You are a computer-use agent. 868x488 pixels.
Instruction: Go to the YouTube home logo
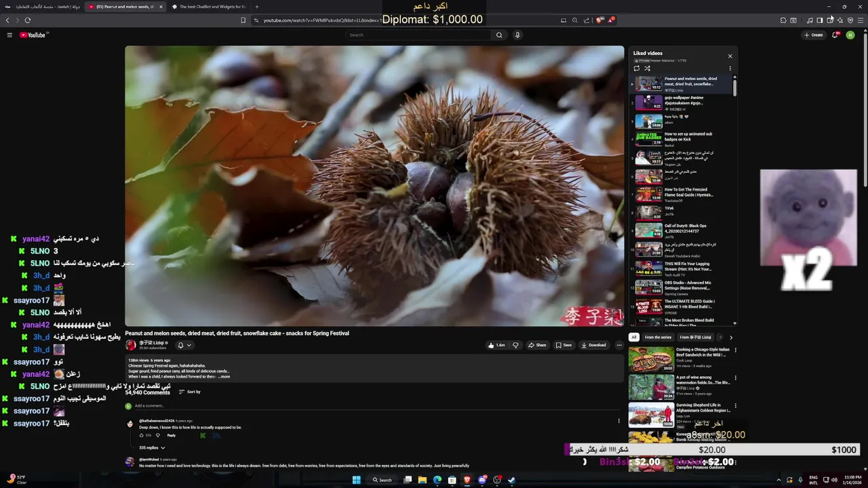pos(33,35)
